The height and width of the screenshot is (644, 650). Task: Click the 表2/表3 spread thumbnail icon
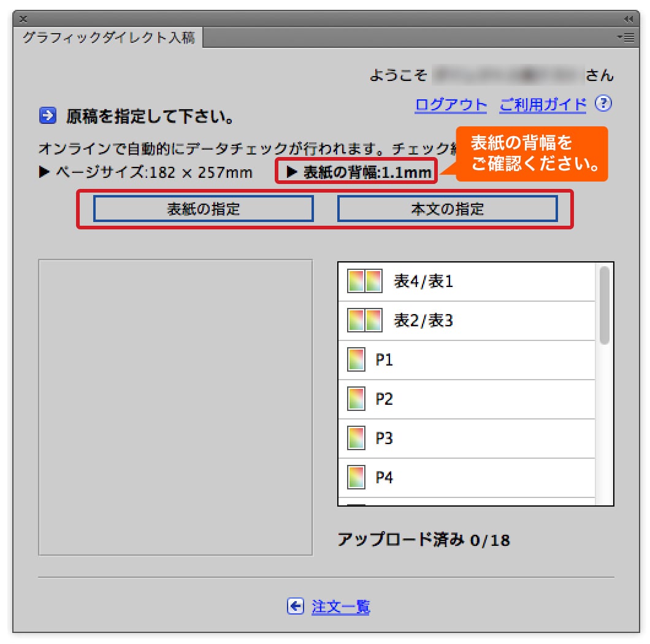coord(365,321)
